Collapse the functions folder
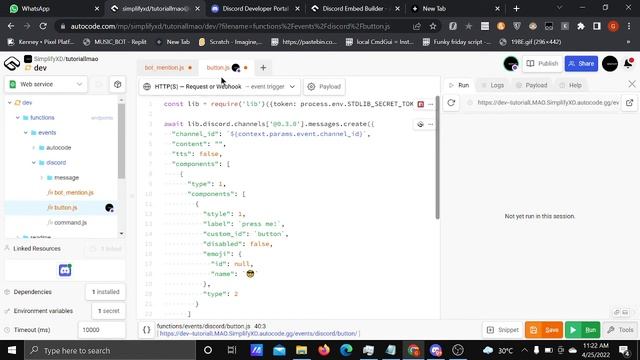 coord(18,118)
